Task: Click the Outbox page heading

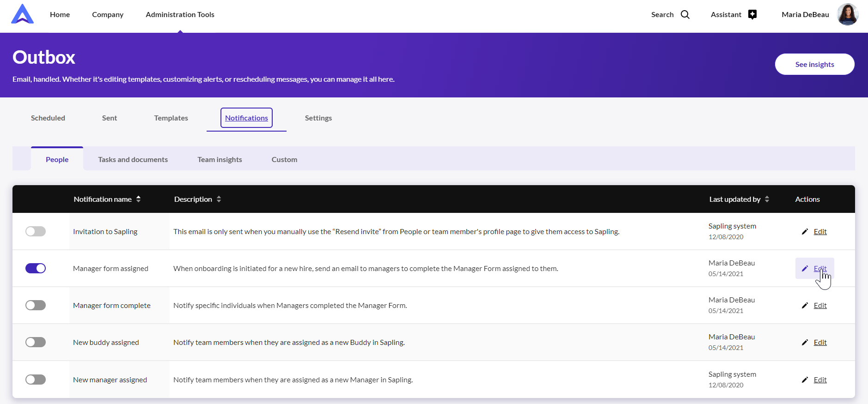Action: point(44,57)
